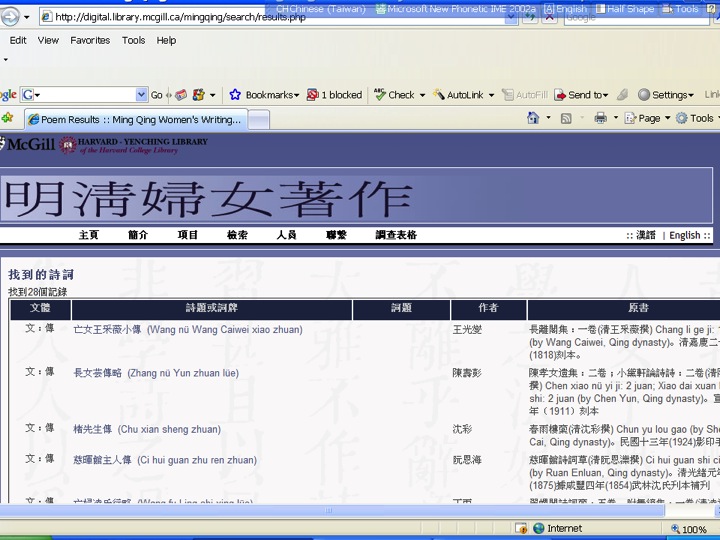Click the Bookmarks star icon

(235, 95)
